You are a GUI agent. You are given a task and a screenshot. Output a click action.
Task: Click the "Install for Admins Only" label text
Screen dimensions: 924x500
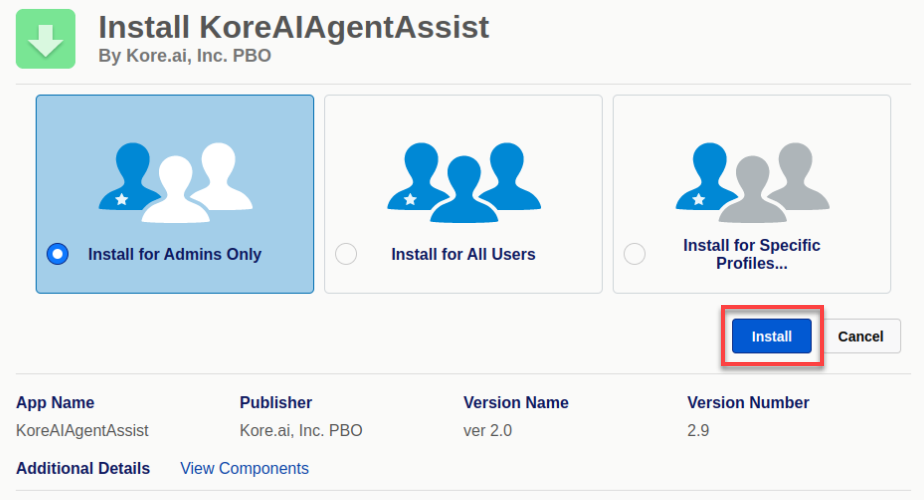click(x=174, y=254)
